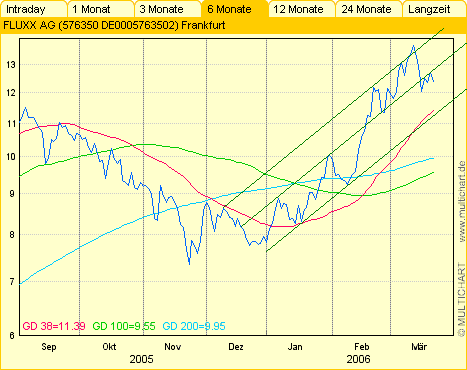The image size is (467, 370).
Task: Click the 2005 year label
Action: (x=141, y=359)
